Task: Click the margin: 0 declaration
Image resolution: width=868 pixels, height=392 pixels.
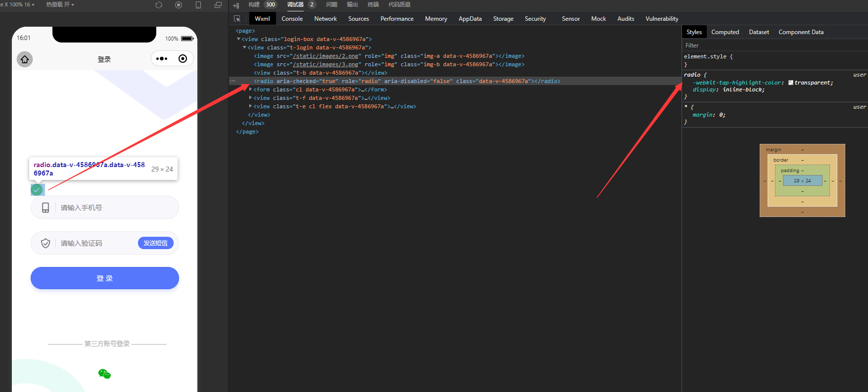Action: click(709, 115)
